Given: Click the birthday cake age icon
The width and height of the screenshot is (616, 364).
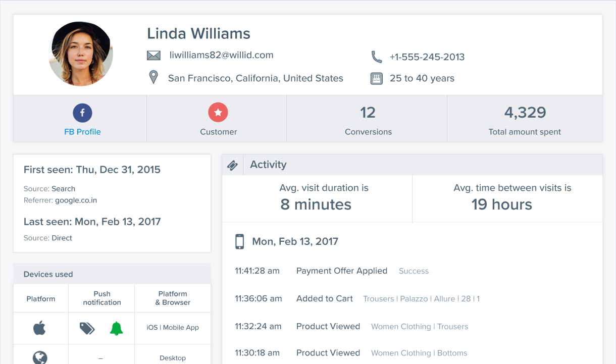Looking at the screenshot, I should 376,78.
